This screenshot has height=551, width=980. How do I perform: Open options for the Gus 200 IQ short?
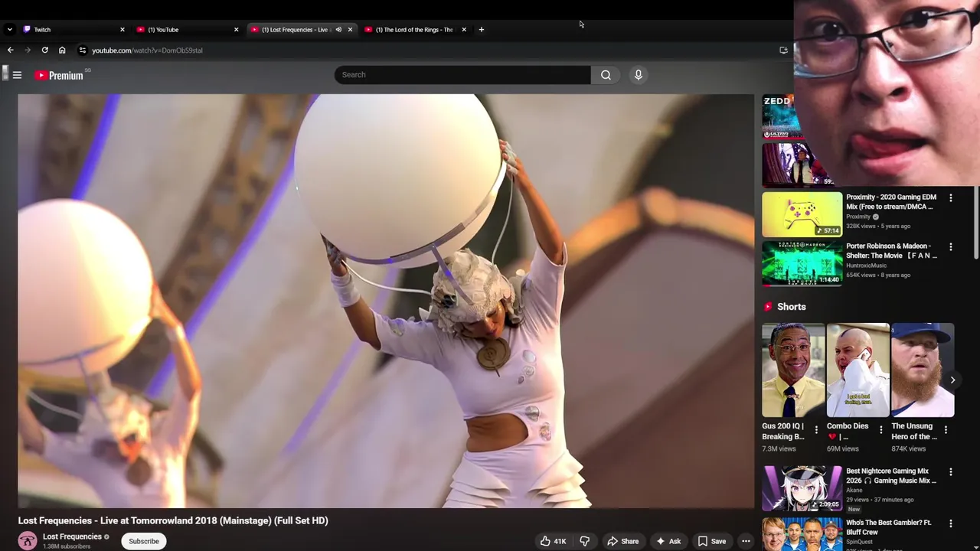816,430
